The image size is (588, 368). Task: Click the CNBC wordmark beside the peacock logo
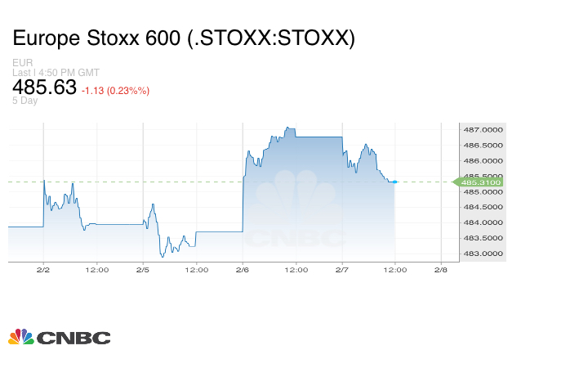(x=73, y=337)
